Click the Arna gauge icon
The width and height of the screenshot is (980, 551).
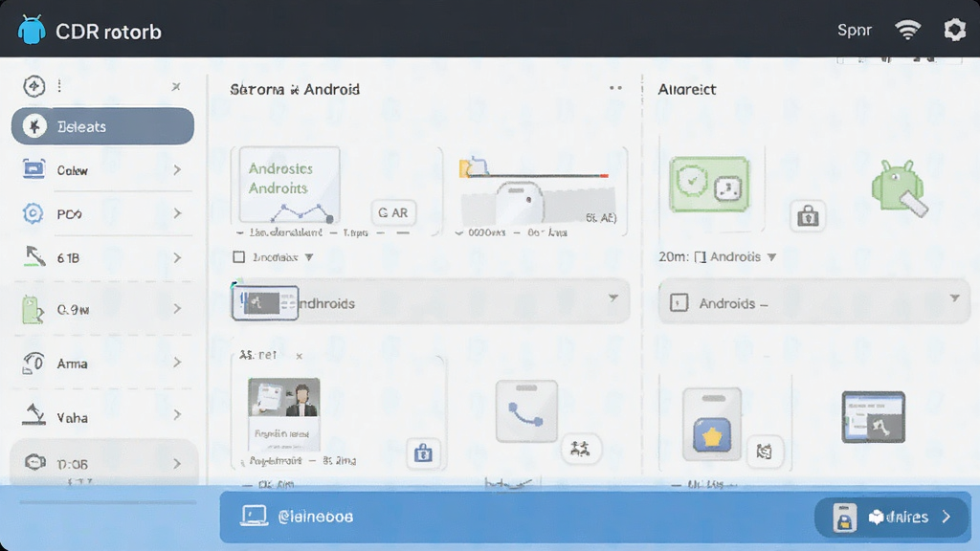pos(33,363)
